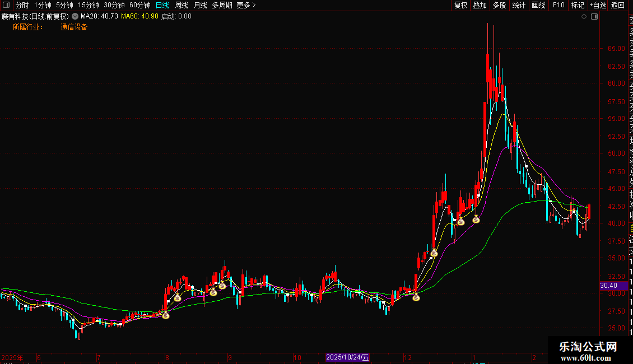This screenshot has height=364, width=633.
Task: Select the 30分钟 period tab
Action: [114, 5]
